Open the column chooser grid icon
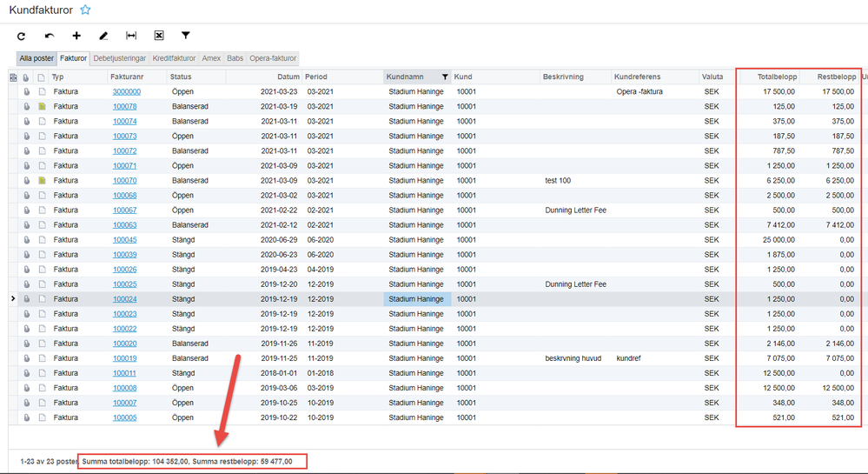Screen dimensions: 868x474 click(x=13, y=77)
